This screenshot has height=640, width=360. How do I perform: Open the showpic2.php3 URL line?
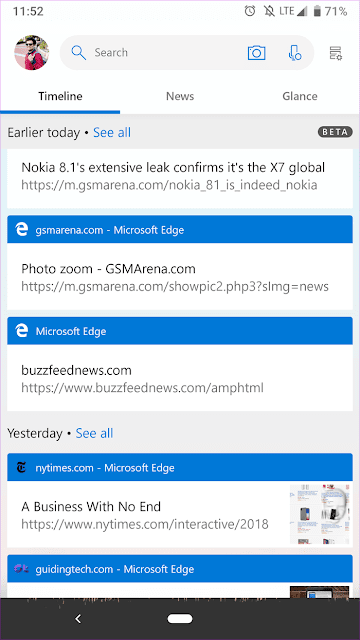tap(175, 287)
